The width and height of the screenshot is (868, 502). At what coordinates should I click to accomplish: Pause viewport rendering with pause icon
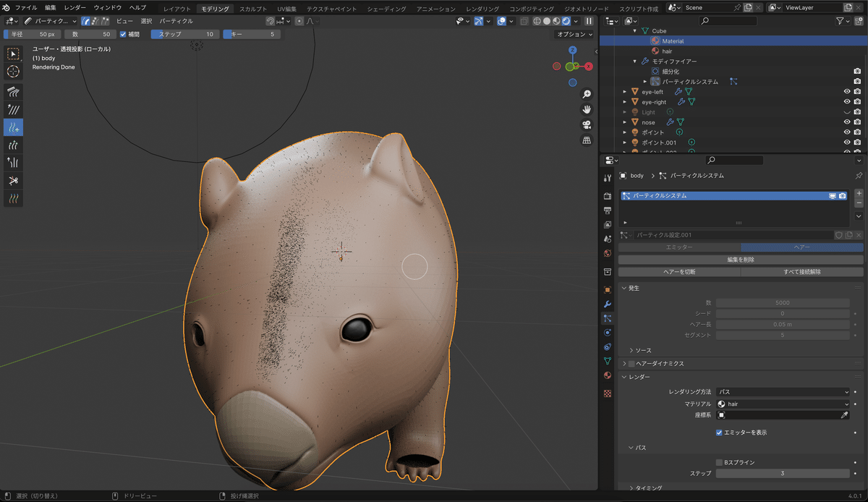pyautogui.click(x=589, y=21)
